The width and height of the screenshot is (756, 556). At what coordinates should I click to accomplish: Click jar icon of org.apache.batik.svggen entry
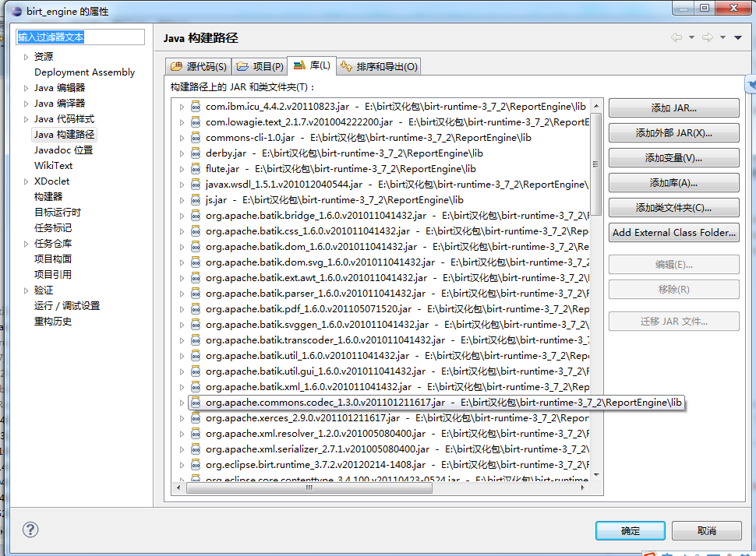tap(196, 325)
